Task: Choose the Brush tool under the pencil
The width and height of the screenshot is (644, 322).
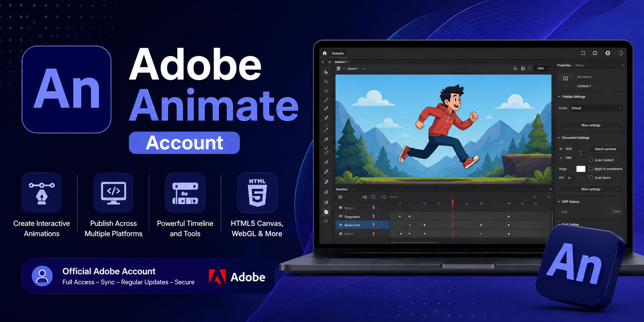Action: coord(326,109)
